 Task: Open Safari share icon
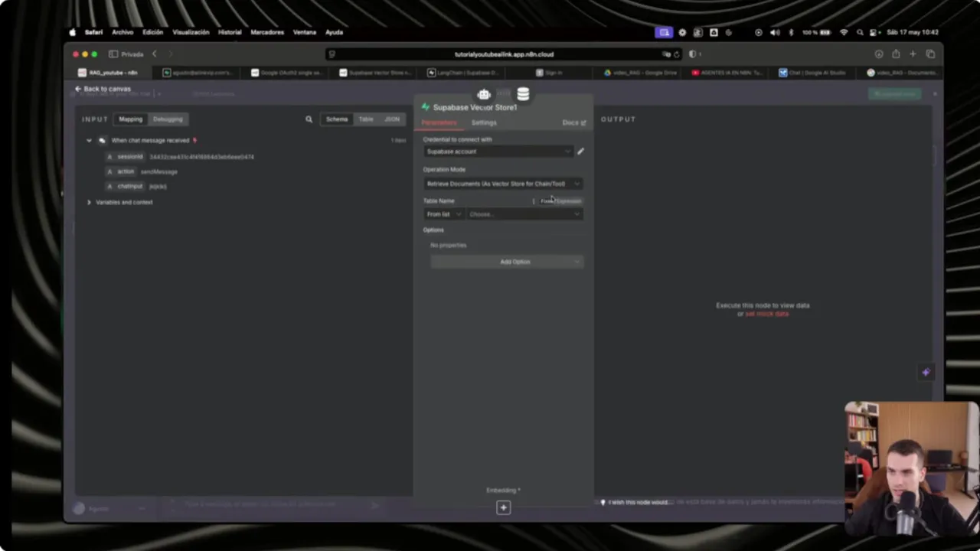coord(896,54)
